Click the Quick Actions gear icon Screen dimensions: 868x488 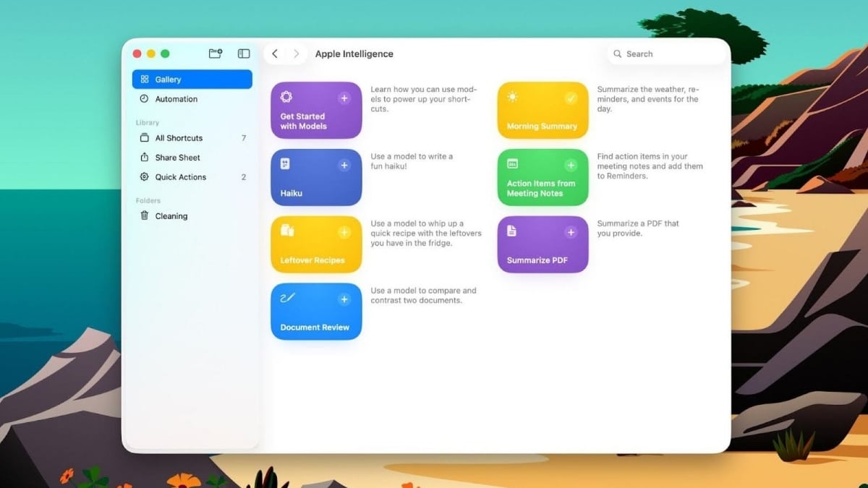[x=144, y=177]
